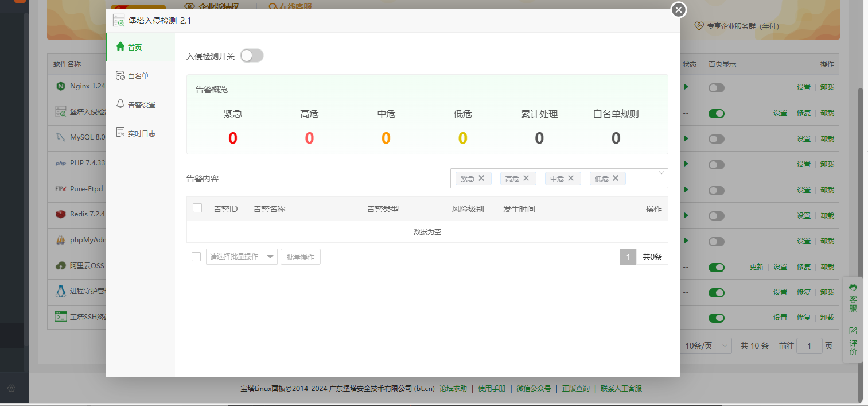Turn off 首页显示 for the 进程守护管理 row

(x=717, y=293)
